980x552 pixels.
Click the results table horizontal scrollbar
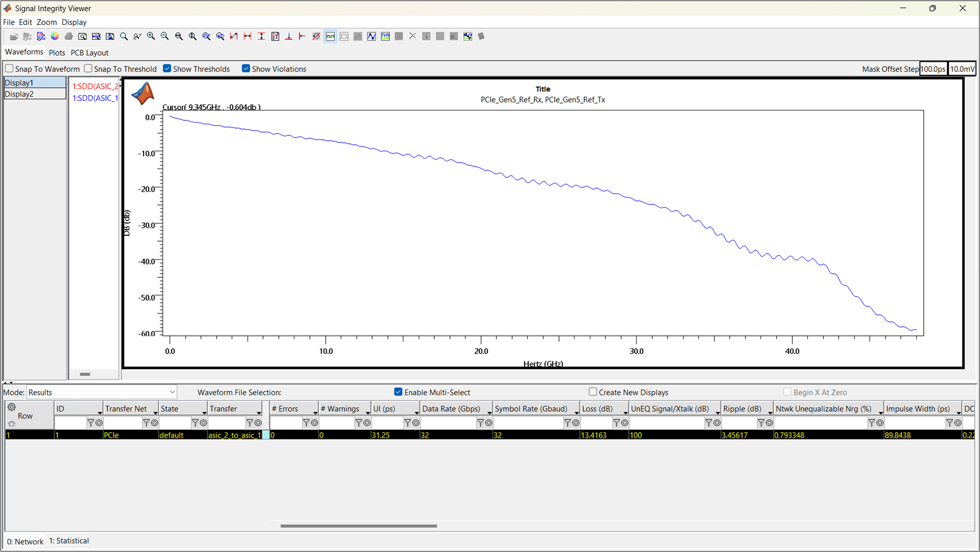[x=358, y=526]
